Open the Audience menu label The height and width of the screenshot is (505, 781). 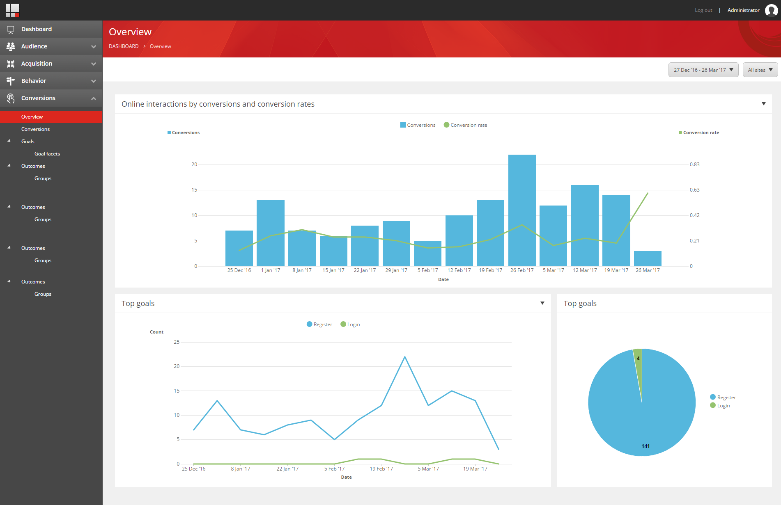(x=34, y=46)
